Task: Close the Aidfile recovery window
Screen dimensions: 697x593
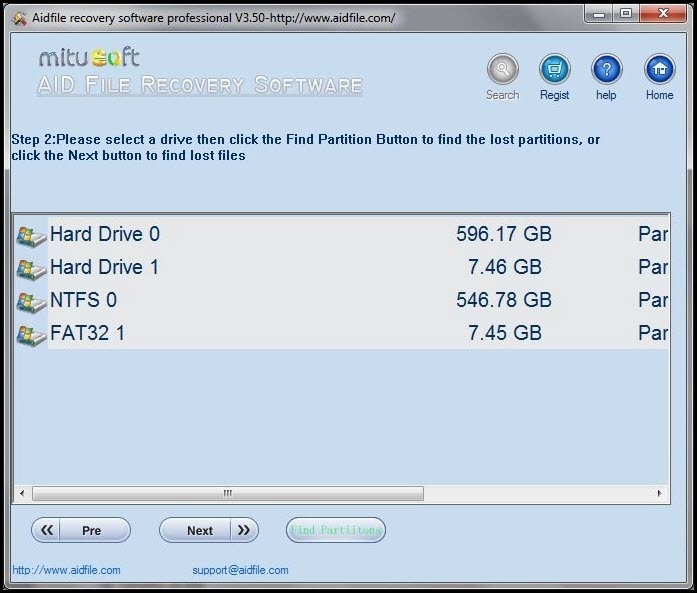Action: click(x=663, y=14)
